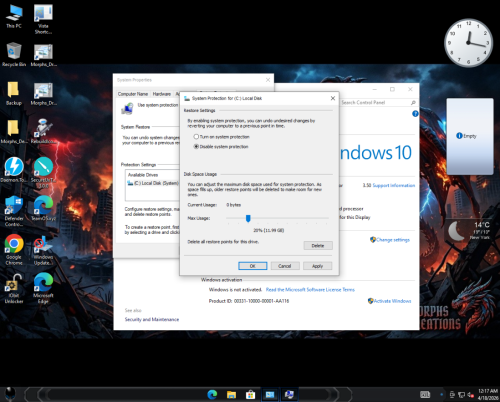The width and height of the screenshot is (500, 402).
Task: Open Read the Microsoft Software License Terms
Action: [x=310, y=290]
